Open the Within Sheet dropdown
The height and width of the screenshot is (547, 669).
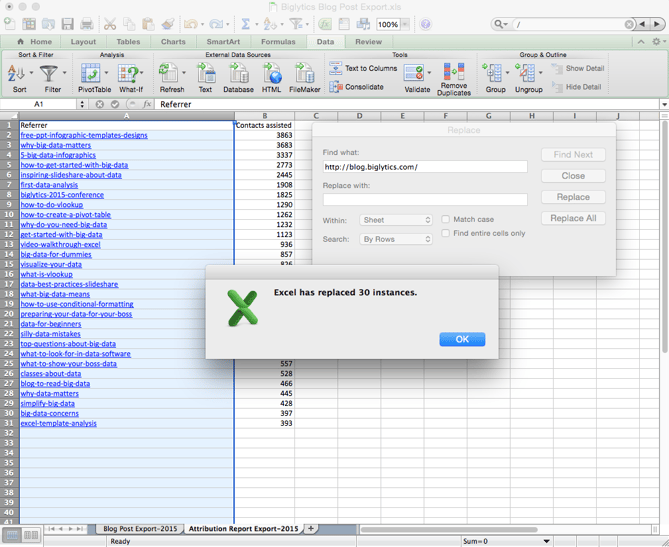point(395,220)
